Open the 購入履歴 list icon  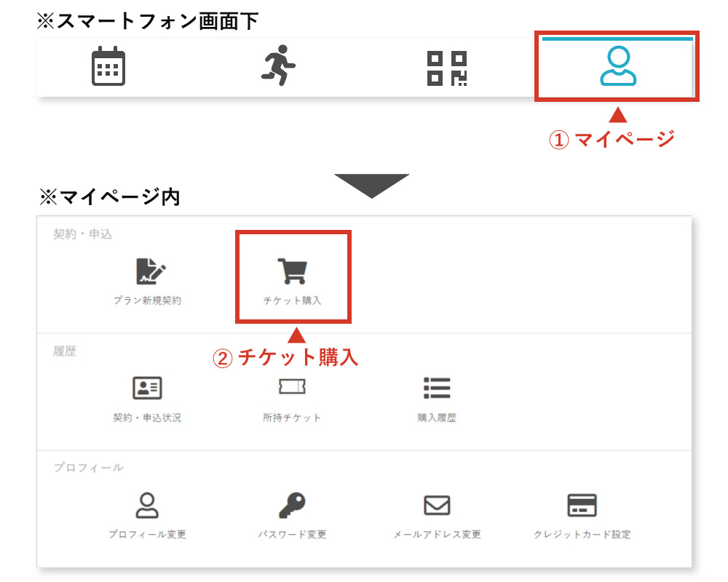pos(437,388)
